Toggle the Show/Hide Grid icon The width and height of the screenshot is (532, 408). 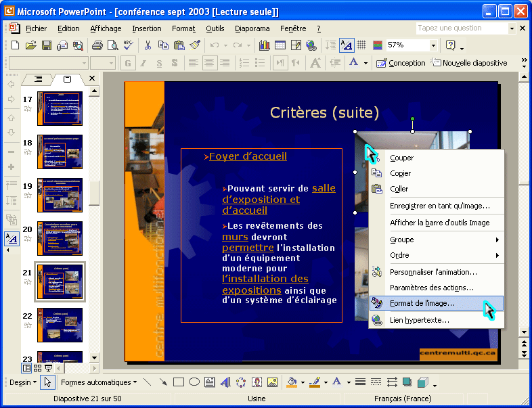pos(361,45)
